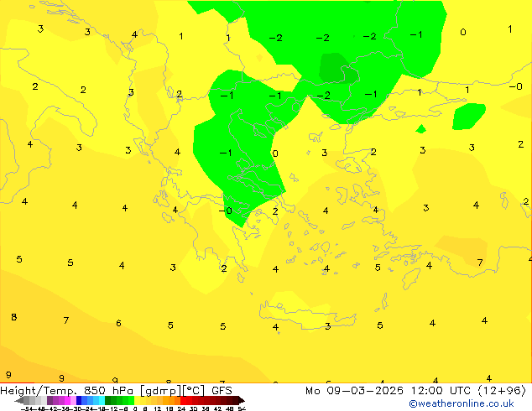Click the map value '8' beside the 7
This screenshot has width=532, height=411.
(14, 317)
